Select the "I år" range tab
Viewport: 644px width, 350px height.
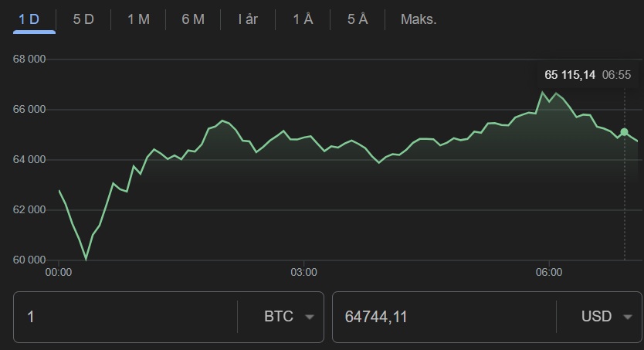pos(248,19)
